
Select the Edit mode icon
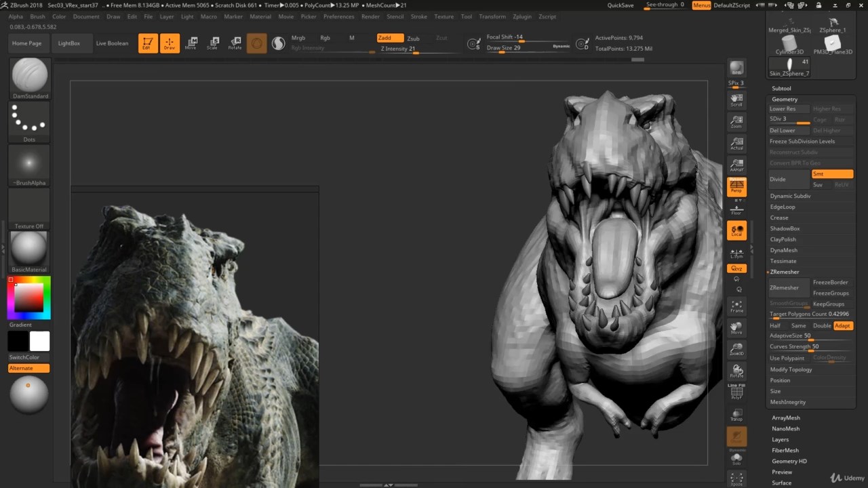(148, 43)
